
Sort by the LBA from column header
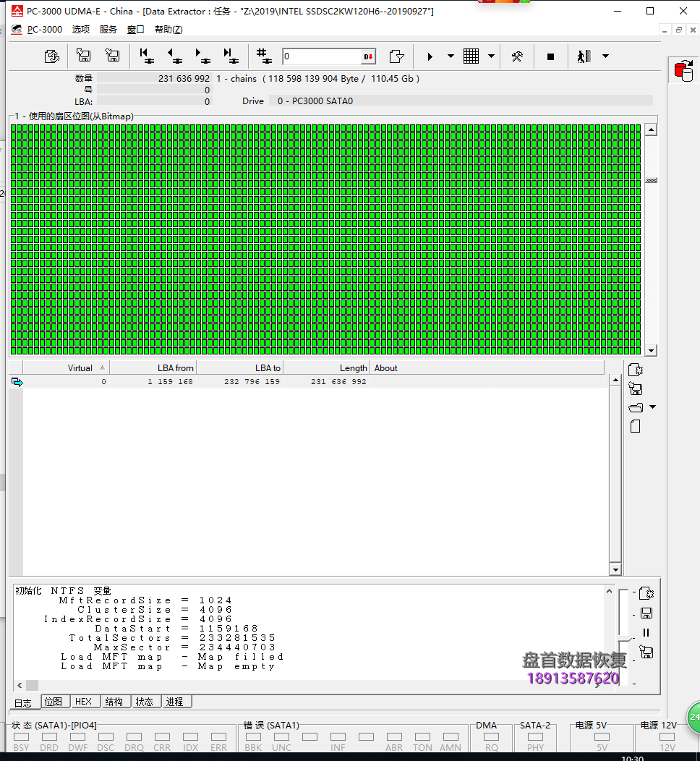click(x=175, y=367)
